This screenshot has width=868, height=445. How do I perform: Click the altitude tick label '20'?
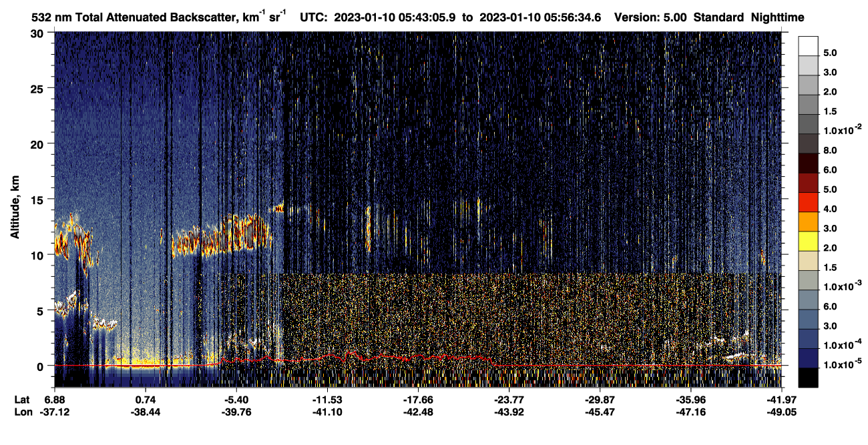[x=39, y=144]
